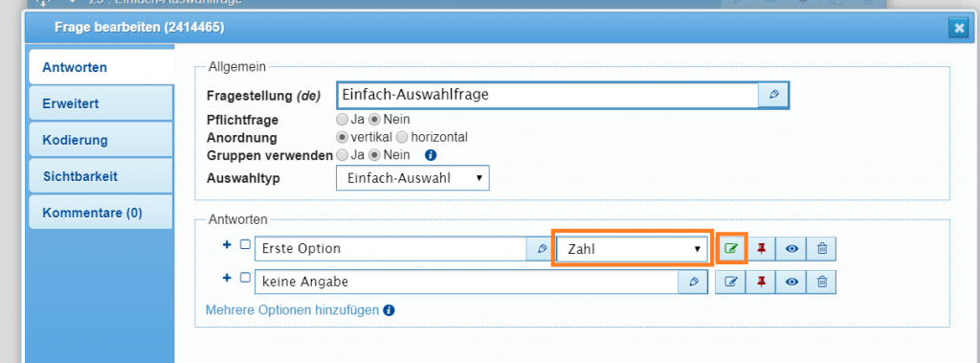Select Ja for Pflichtfrage
The height and width of the screenshot is (363, 980).
[342, 119]
